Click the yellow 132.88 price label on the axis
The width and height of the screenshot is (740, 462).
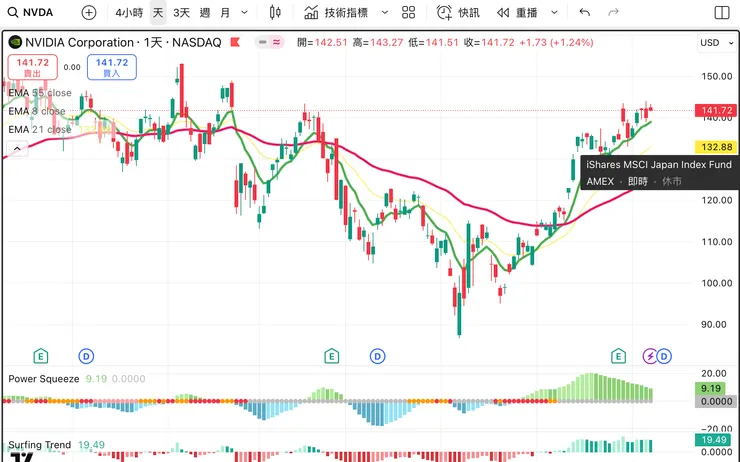(716, 147)
